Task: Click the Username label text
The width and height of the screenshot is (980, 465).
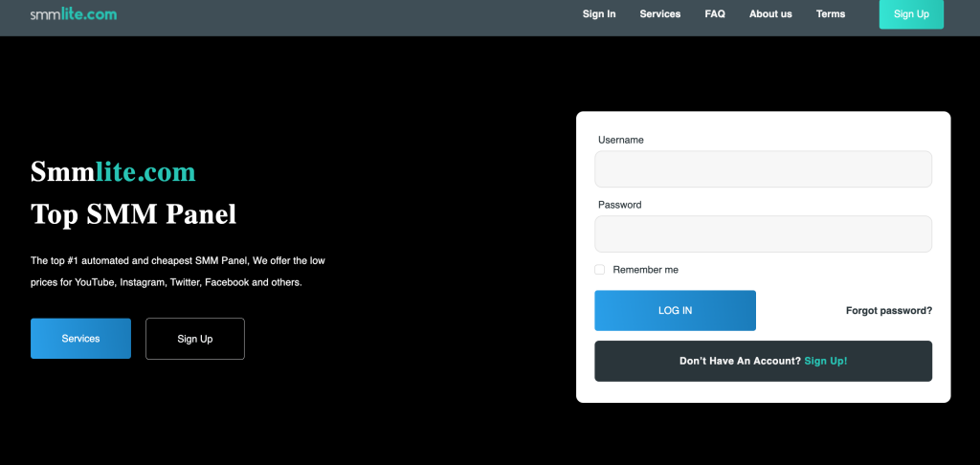Action: [620, 140]
